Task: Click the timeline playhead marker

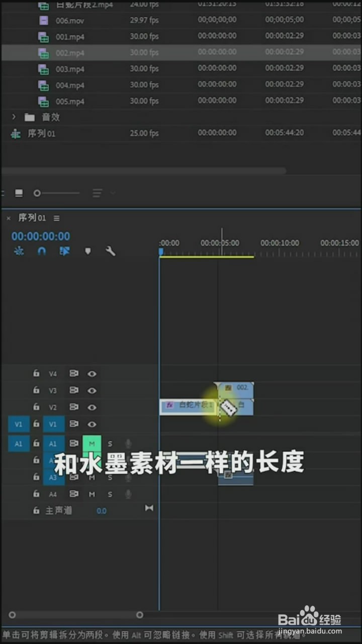Action: click(161, 251)
